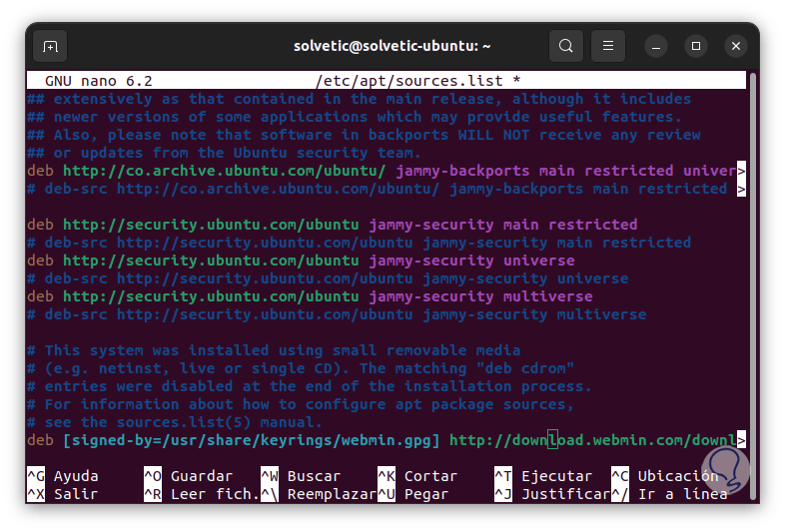The height and width of the screenshot is (532, 785).
Task: Click the deb-src jammy-security multiverse line
Action: [337, 314]
